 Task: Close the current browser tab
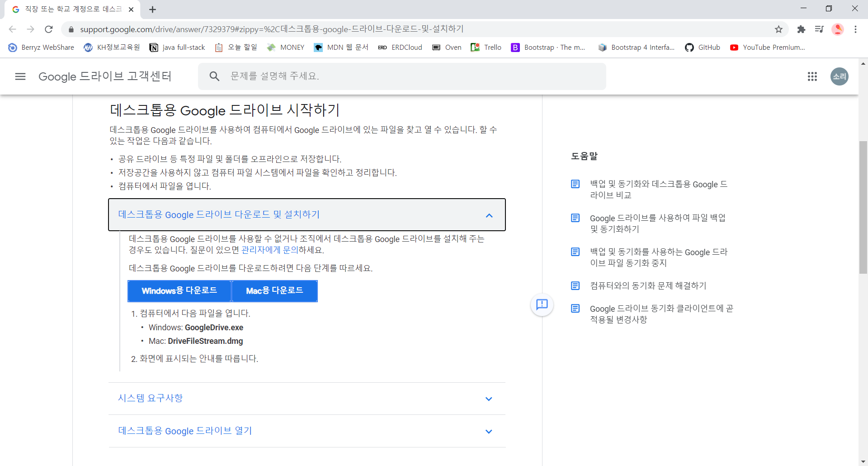click(131, 10)
